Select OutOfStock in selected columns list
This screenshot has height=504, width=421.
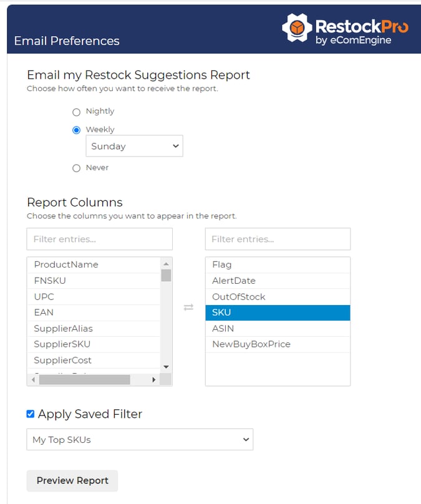pyautogui.click(x=278, y=297)
